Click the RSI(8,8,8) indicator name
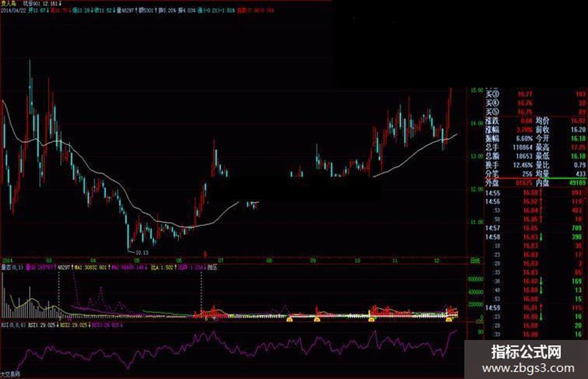This screenshot has width=588, height=379. coord(13,325)
